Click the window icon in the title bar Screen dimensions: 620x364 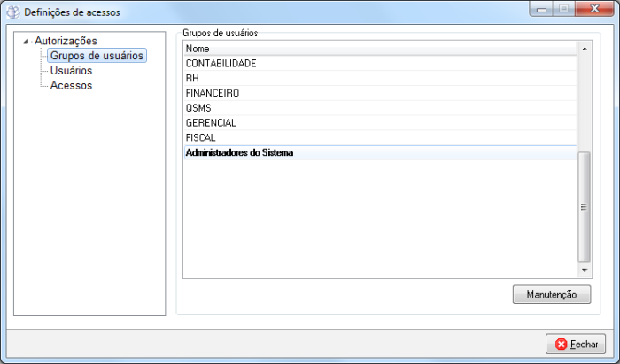click(12, 12)
